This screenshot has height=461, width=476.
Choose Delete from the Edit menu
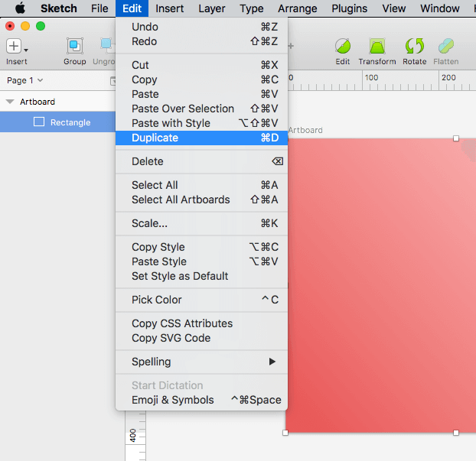(201, 161)
